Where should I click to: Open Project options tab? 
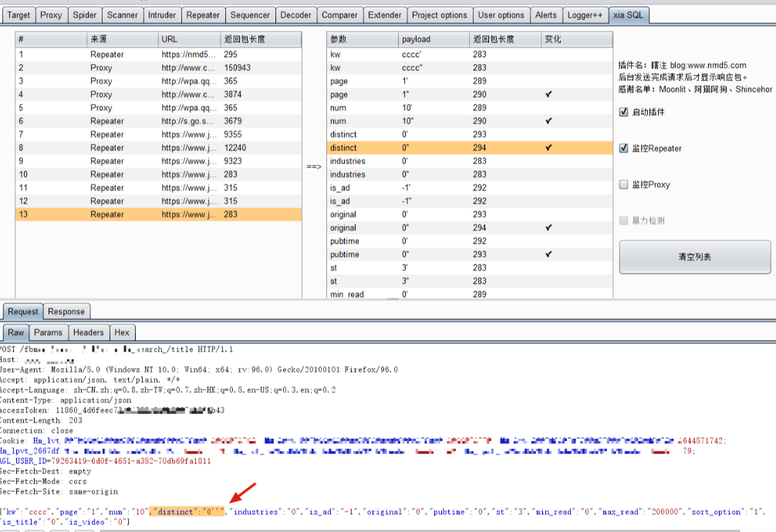440,15
